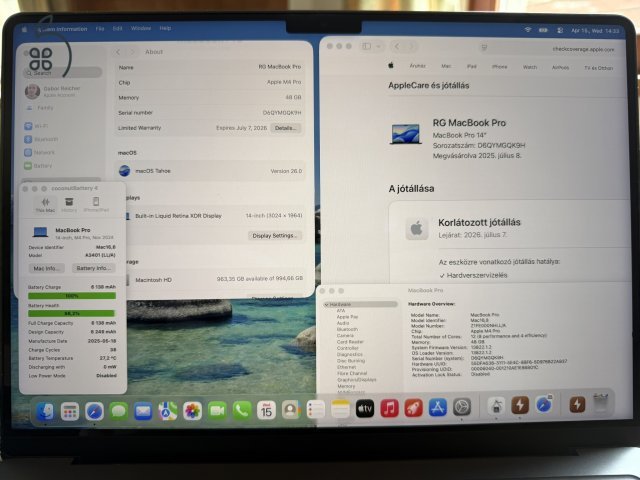
Task: Click the Display Settings… button
Action: 275,236
